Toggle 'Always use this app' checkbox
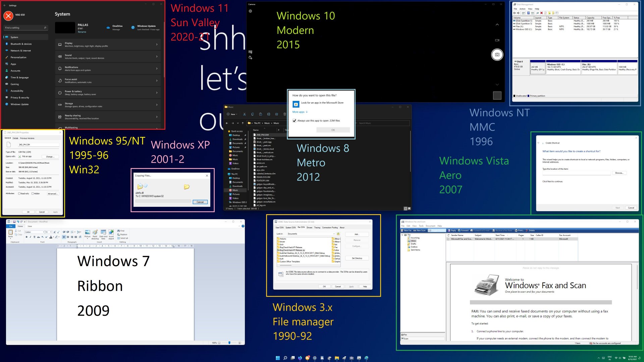The height and width of the screenshot is (362, 644). 294,121
